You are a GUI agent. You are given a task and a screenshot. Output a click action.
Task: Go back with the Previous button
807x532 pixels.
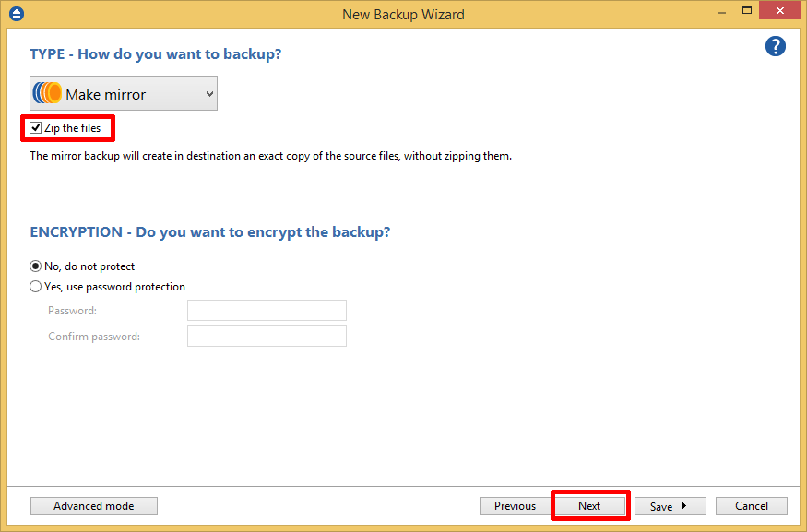515,505
